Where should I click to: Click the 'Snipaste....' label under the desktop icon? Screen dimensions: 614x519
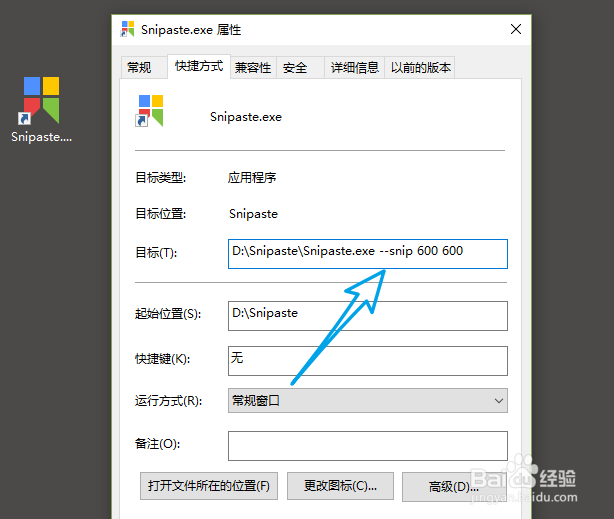[x=42, y=137]
